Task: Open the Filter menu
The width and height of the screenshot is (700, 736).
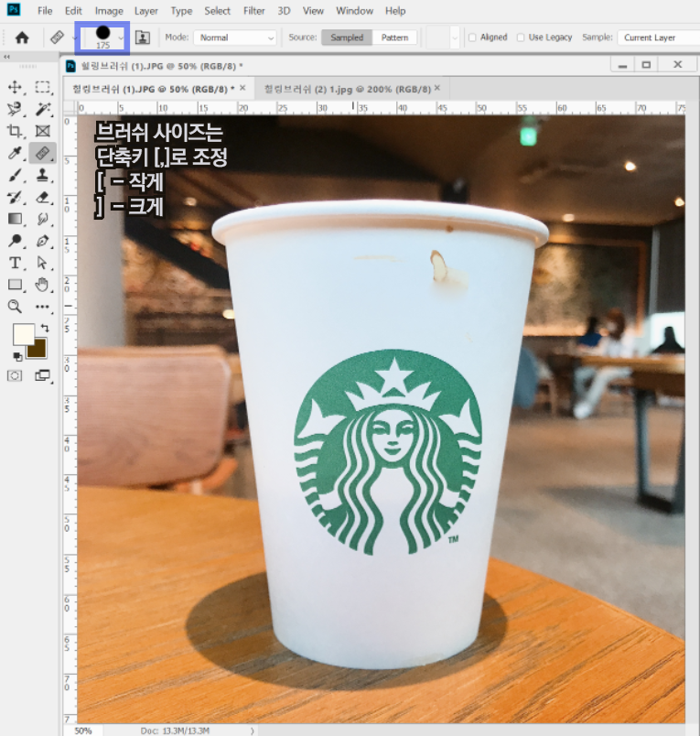Action: point(253,11)
